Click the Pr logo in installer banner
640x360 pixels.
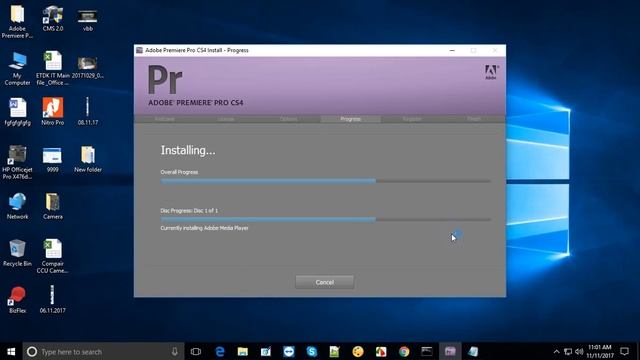click(165, 80)
